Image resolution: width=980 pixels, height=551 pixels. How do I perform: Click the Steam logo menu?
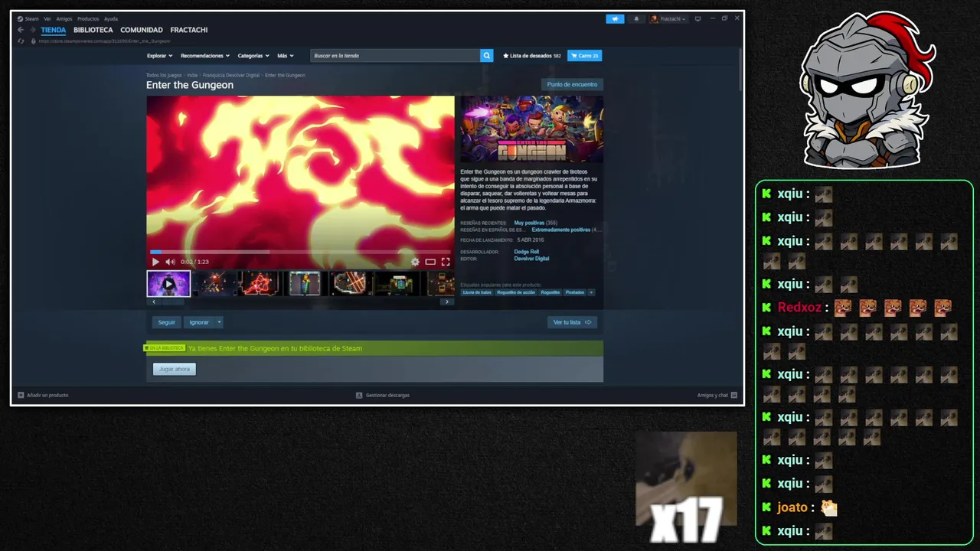(28, 18)
